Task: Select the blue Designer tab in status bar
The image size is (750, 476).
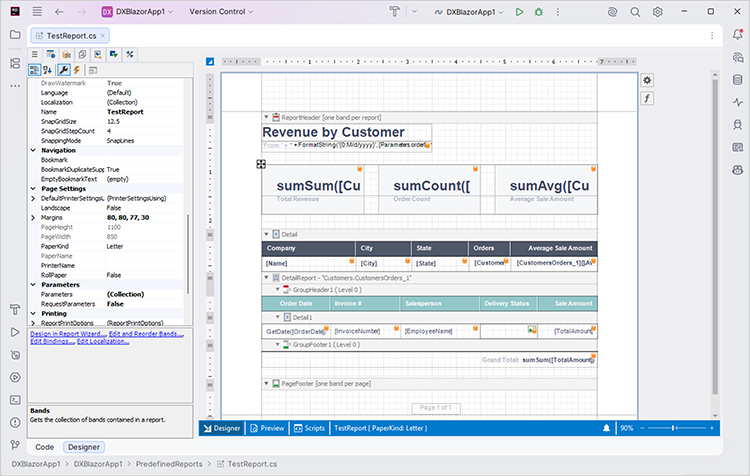Action: click(x=222, y=428)
